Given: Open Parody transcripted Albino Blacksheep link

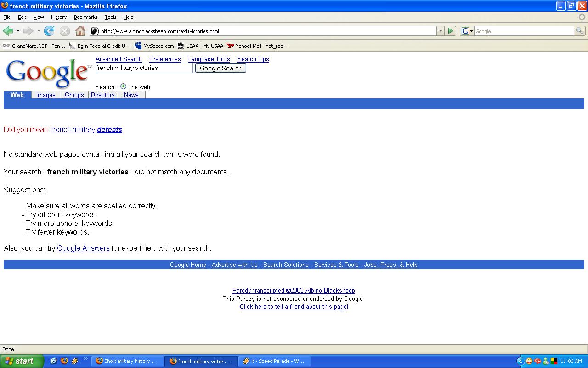Looking at the screenshot, I should pos(294,290).
